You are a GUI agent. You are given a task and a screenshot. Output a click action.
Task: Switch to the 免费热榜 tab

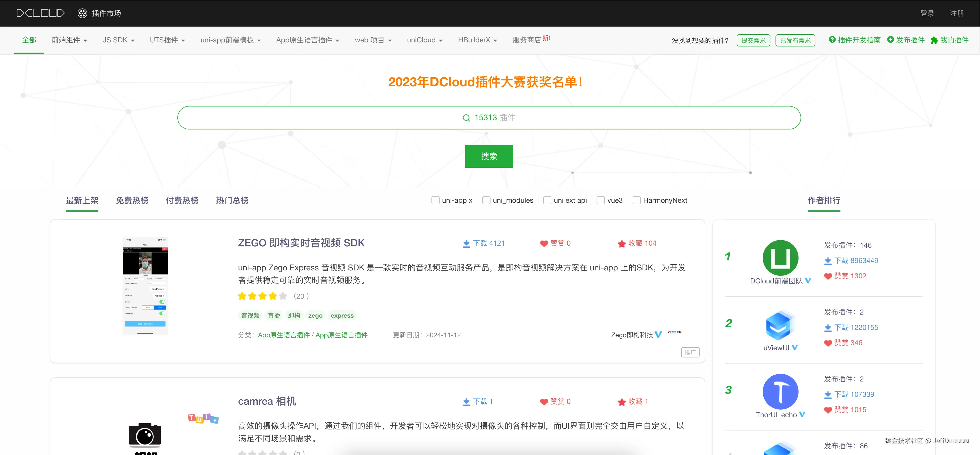click(x=132, y=200)
